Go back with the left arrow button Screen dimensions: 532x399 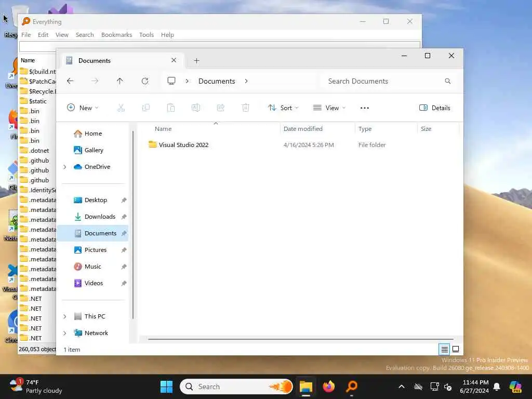[x=70, y=81]
